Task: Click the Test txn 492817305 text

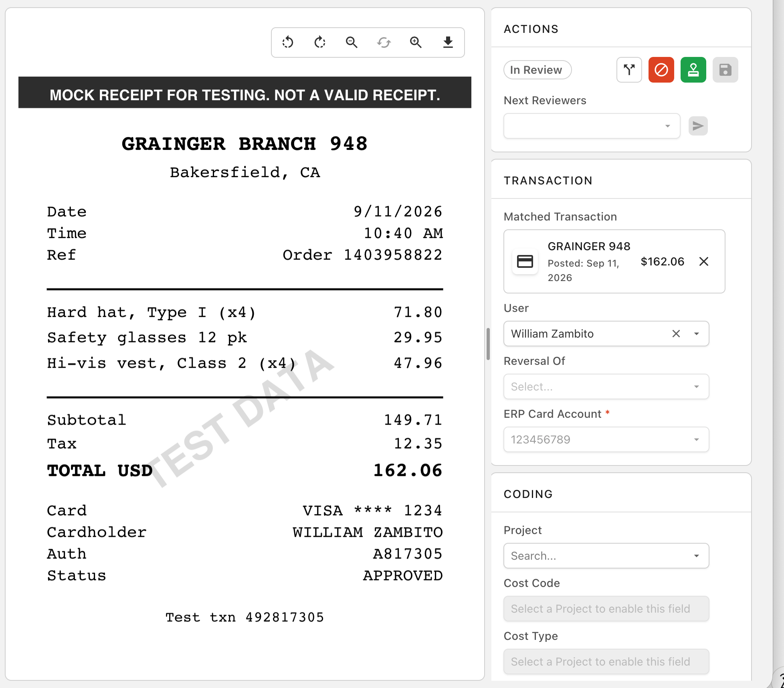Action: (245, 617)
